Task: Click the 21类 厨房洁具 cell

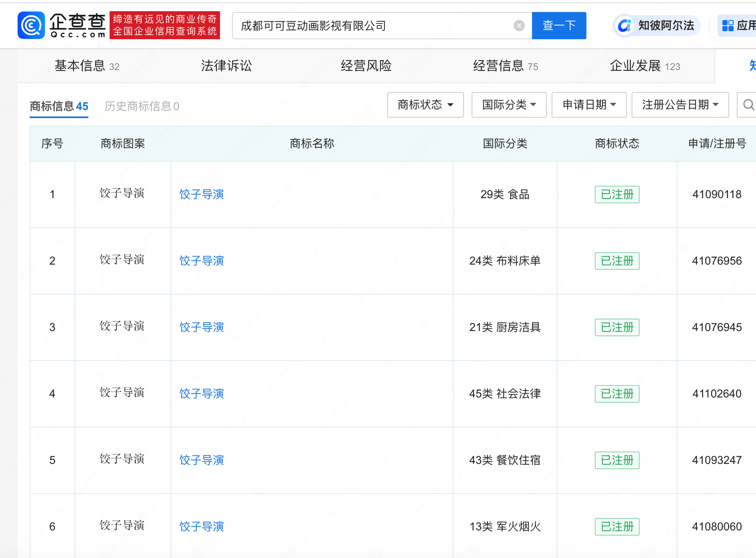Action: tap(505, 327)
